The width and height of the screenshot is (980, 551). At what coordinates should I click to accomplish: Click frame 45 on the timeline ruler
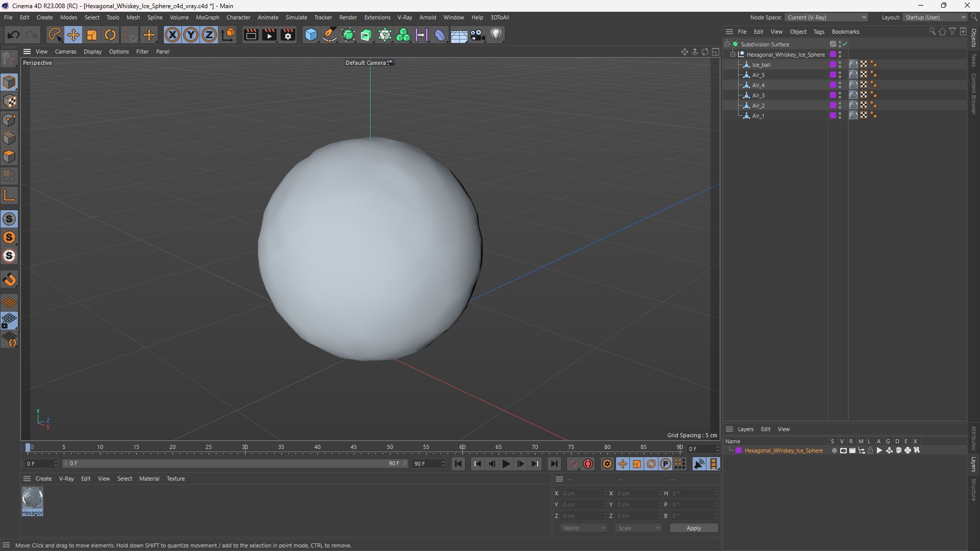(354, 447)
